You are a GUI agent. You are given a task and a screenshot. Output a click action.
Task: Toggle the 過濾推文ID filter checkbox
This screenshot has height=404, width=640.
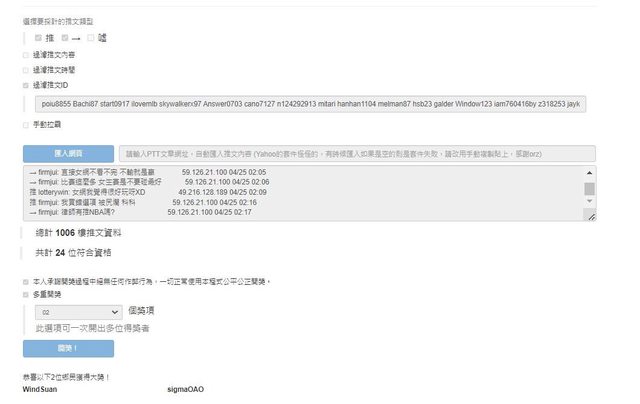26,86
